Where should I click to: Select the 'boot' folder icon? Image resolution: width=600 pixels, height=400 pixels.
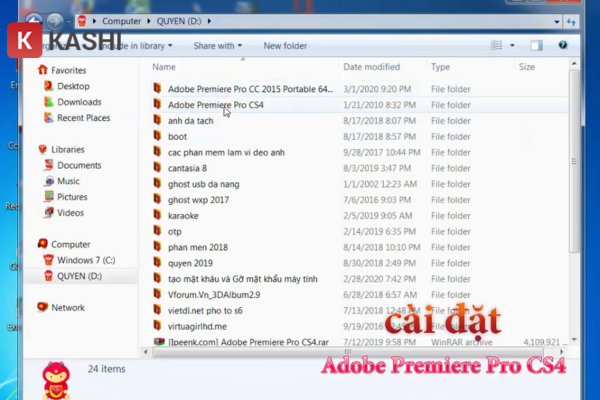coord(157,136)
